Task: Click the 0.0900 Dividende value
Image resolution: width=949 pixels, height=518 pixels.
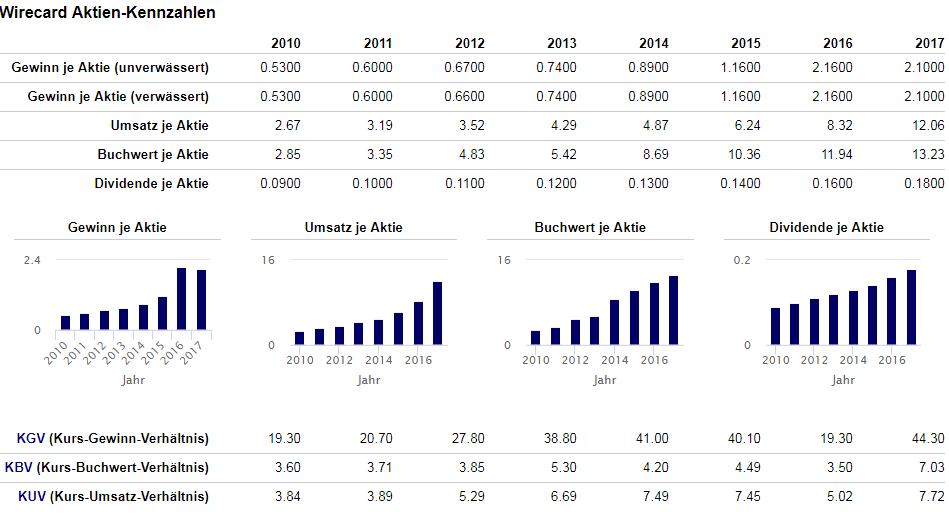Action: tap(280, 183)
